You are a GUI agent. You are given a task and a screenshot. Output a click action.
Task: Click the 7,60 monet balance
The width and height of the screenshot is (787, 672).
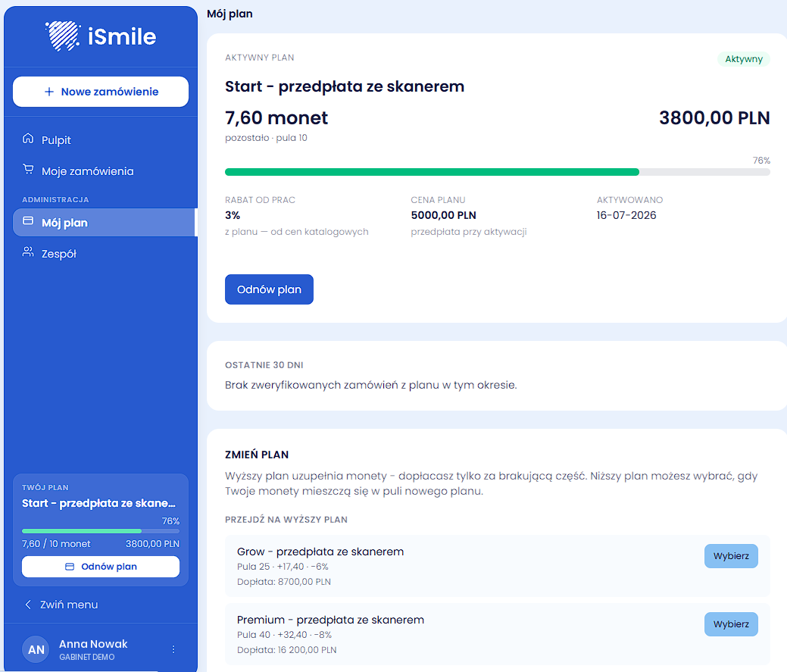tap(276, 118)
